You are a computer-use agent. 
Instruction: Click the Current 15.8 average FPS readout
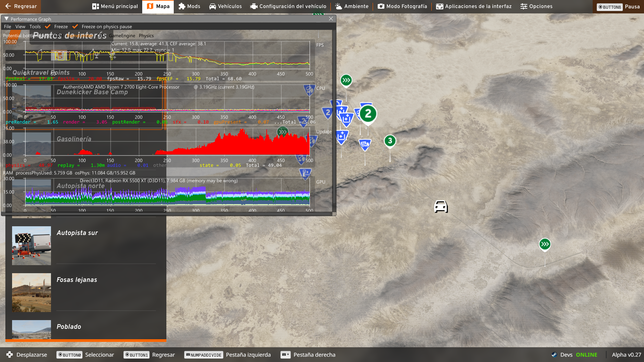[x=159, y=44]
